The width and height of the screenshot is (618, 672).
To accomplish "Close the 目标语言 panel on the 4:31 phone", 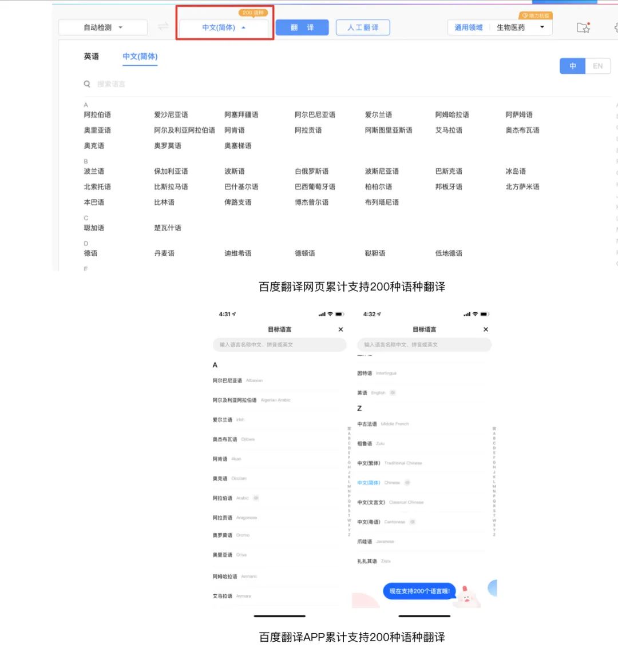I will pyautogui.click(x=340, y=329).
